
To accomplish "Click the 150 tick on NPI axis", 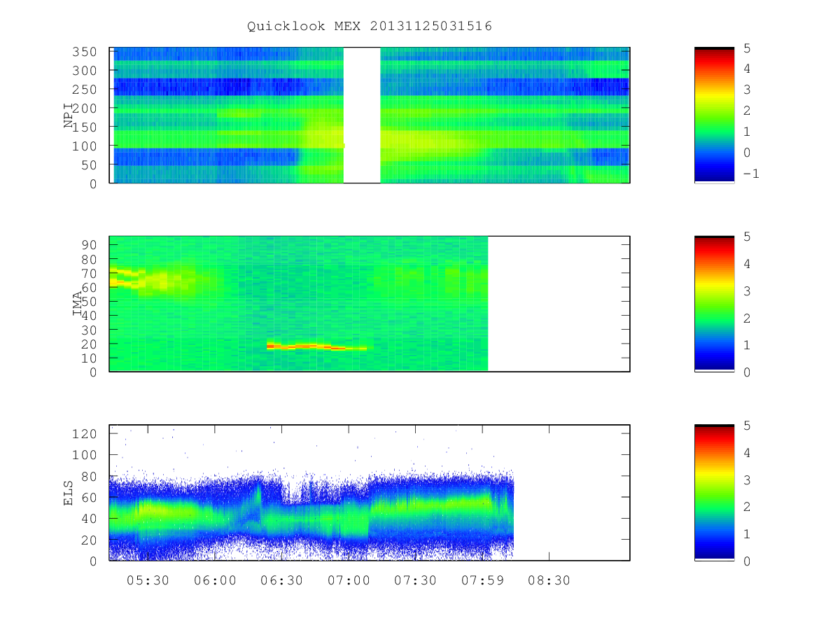I will coord(85,127).
